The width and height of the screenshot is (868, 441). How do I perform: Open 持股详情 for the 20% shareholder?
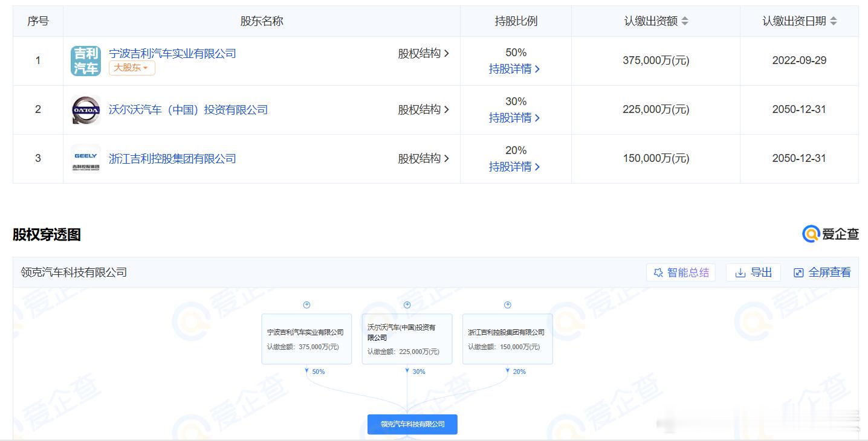[514, 167]
